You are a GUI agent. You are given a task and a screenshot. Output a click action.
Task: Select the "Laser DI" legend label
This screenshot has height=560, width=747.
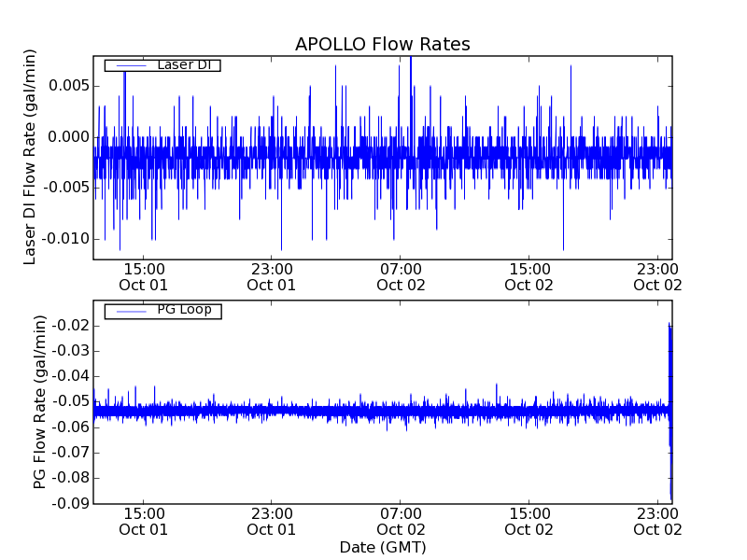184,64
